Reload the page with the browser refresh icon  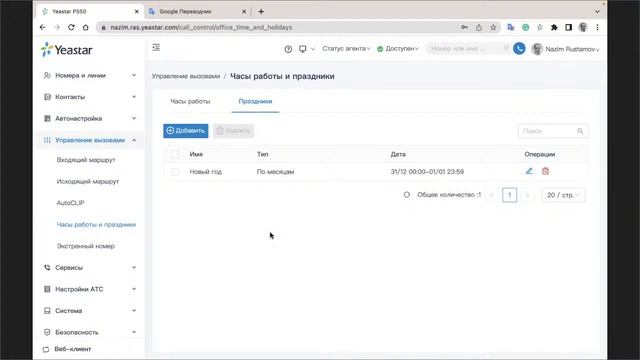pos(71,27)
